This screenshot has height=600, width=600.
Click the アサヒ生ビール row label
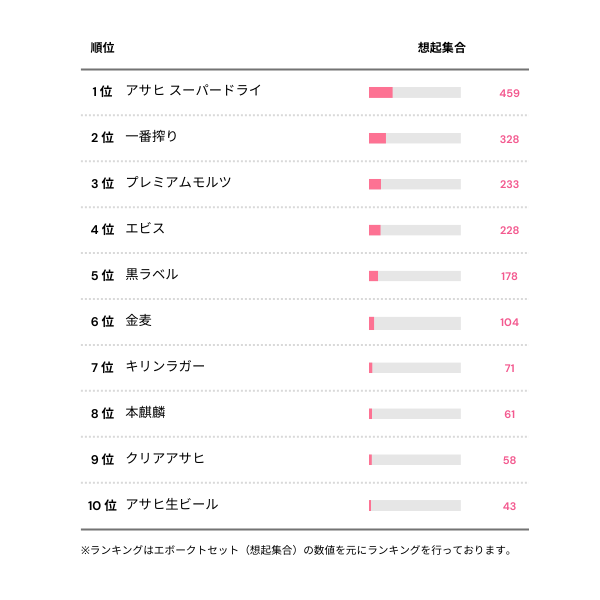[x=172, y=505]
